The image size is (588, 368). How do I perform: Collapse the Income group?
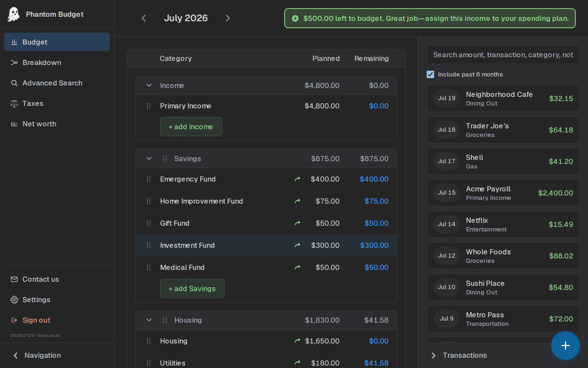point(149,85)
